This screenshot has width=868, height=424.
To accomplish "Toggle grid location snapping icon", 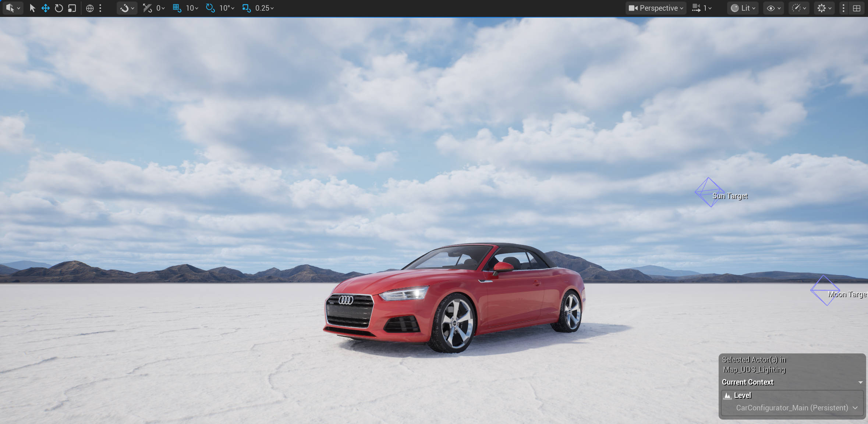I will [x=177, y=8].
